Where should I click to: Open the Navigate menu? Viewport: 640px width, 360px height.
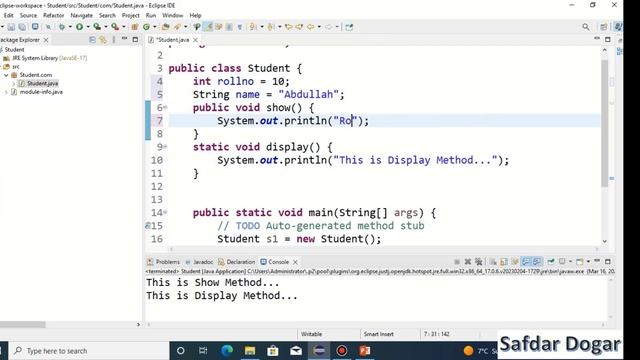tap(81, 15)
